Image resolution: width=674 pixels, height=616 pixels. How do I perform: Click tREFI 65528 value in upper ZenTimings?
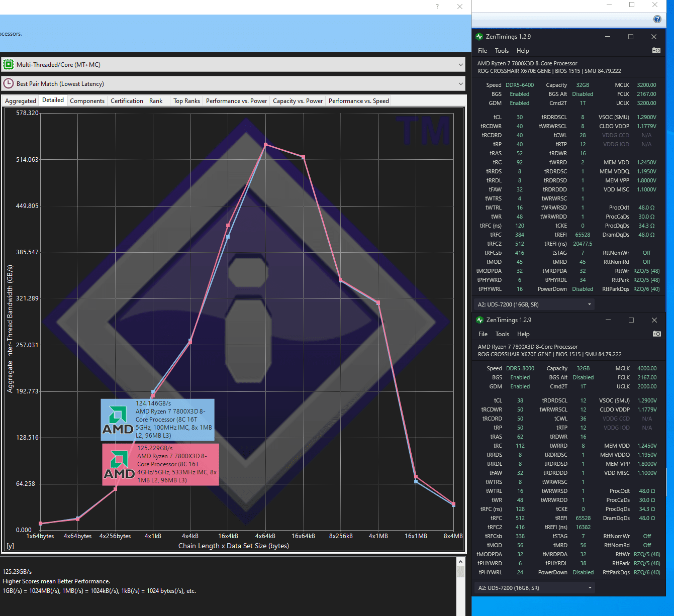click(583, 235)
